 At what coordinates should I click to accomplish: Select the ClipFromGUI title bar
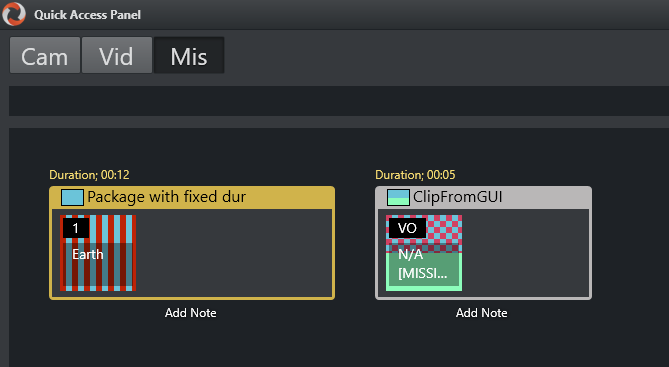pos(483,197)
